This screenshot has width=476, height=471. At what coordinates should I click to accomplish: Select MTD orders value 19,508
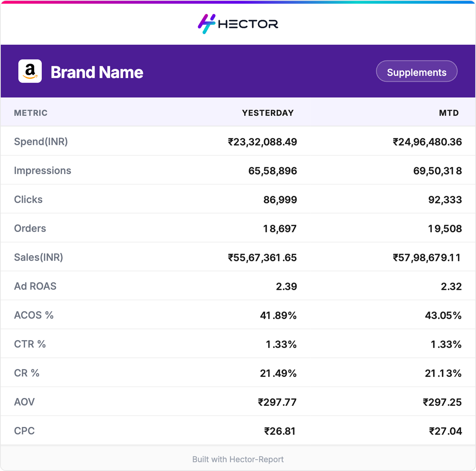pyautogui.click(x=445, y=229)
